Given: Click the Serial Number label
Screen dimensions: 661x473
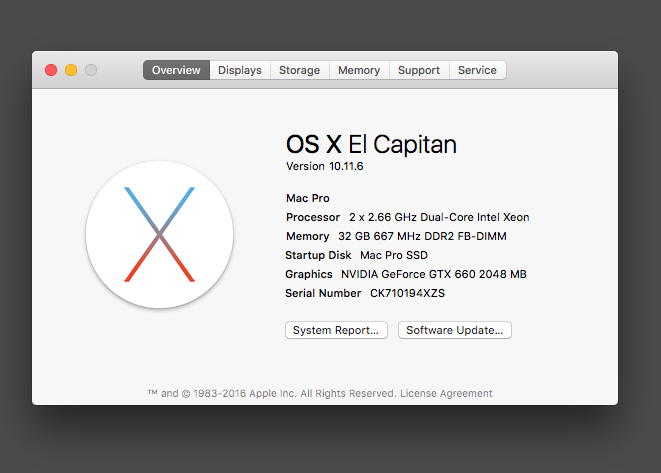Looking at the screenshot, I should pos(323,293).
